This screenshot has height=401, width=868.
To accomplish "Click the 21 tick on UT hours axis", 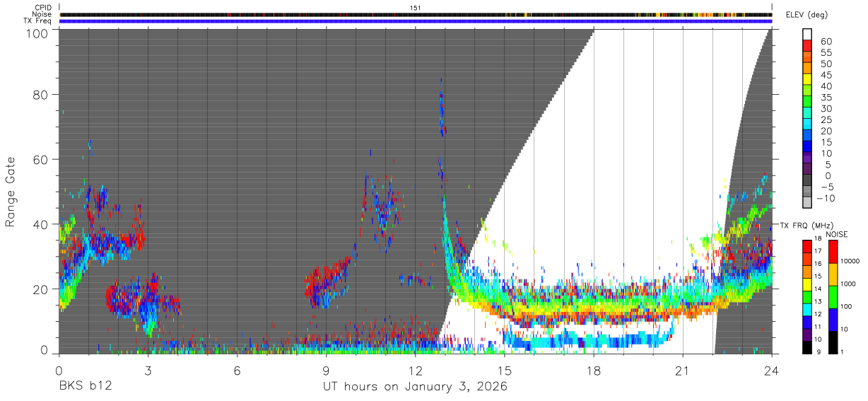I will [x=682, y=371].
